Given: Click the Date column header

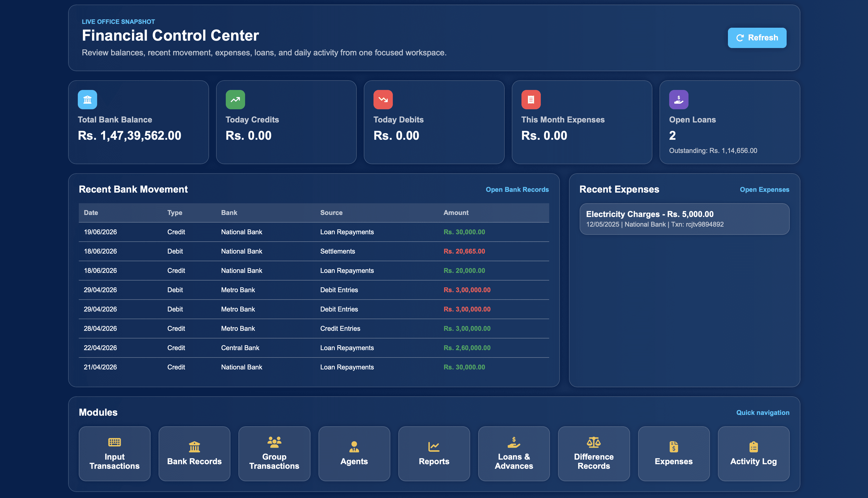Looking at the screenshot, I should pos(91,213).
